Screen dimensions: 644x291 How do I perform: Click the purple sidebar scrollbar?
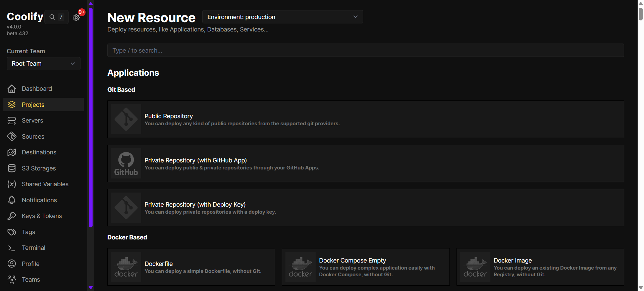coord(91,117)
